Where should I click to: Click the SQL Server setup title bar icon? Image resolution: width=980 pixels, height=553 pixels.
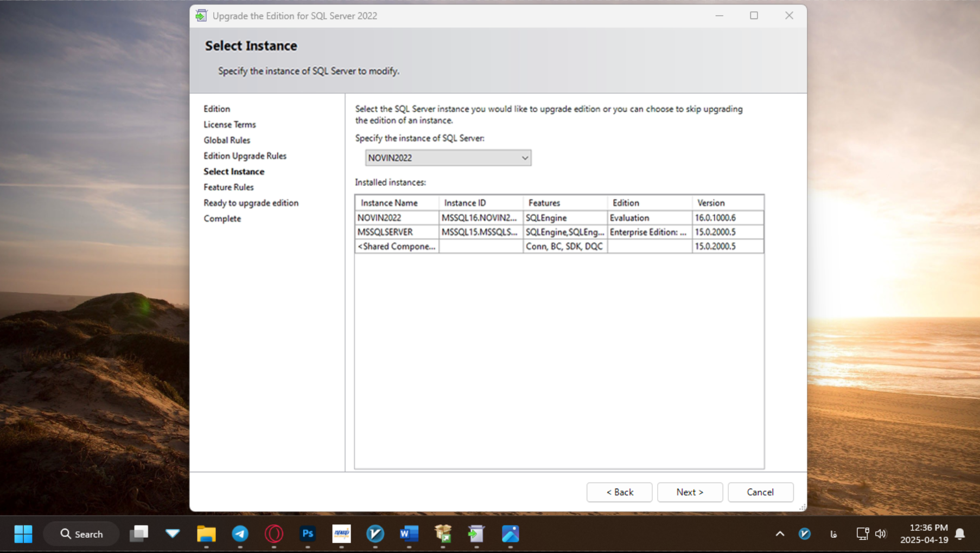[201, 16]
